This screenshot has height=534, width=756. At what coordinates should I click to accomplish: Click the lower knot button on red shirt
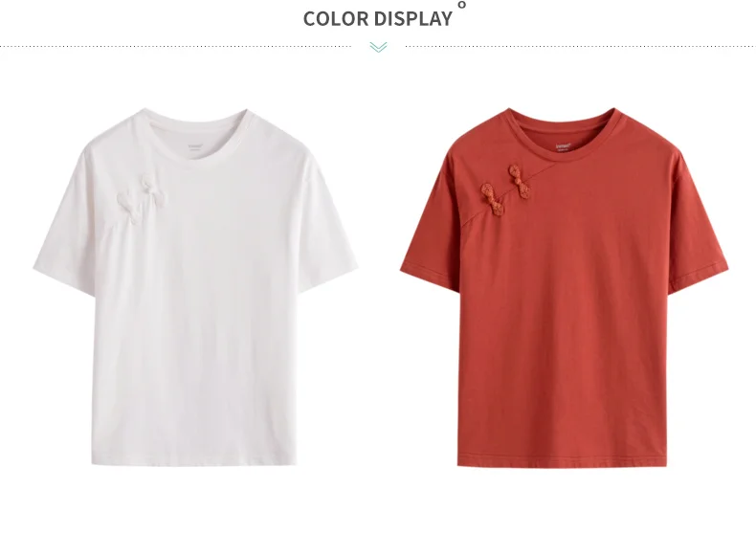pyautogui.click(x=492, y=197)
